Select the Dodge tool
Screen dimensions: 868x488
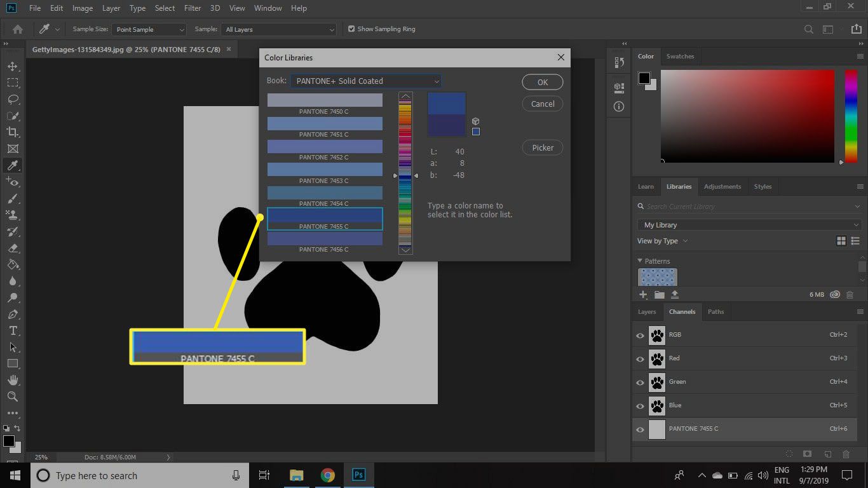pyautogui.click(x=13, y=298)
